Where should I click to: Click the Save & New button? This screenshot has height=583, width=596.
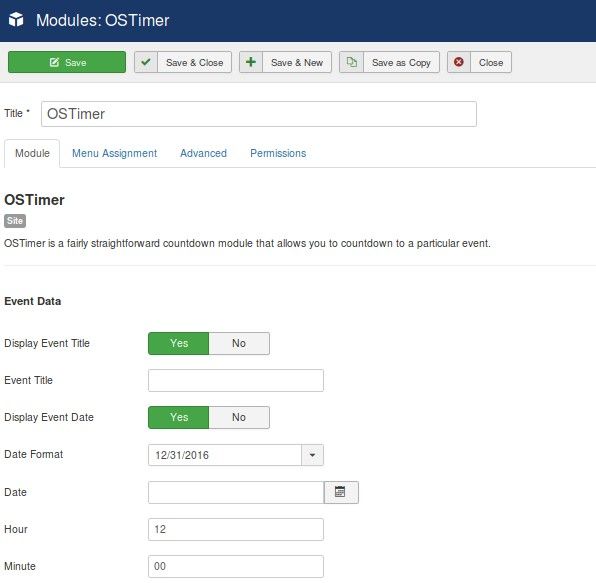285,62
